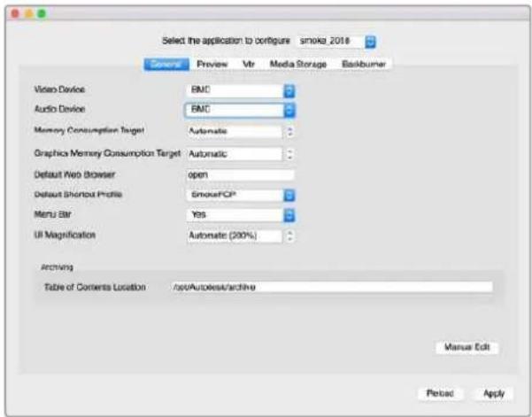Click the Manual Edit button
This screenshot has width=532, height=417.
click(466, 347)
